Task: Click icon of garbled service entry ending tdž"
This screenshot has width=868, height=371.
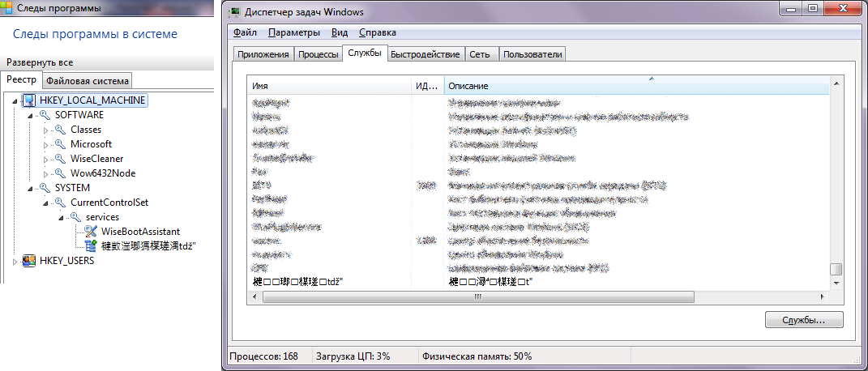Action: [92, 246]
